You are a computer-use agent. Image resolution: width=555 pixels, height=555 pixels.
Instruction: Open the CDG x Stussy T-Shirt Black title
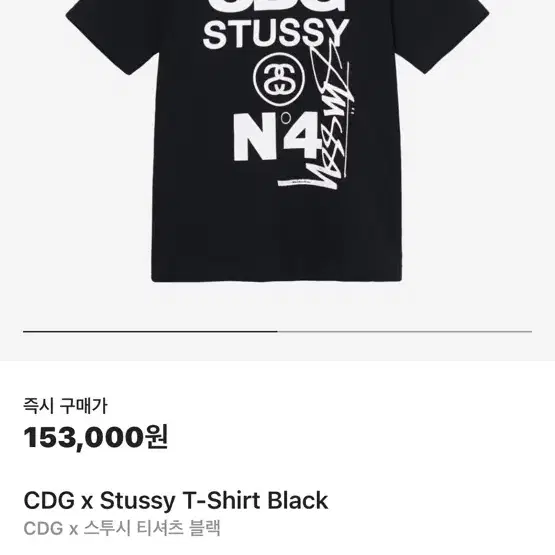pyautogui.click(x=176, y=500)
